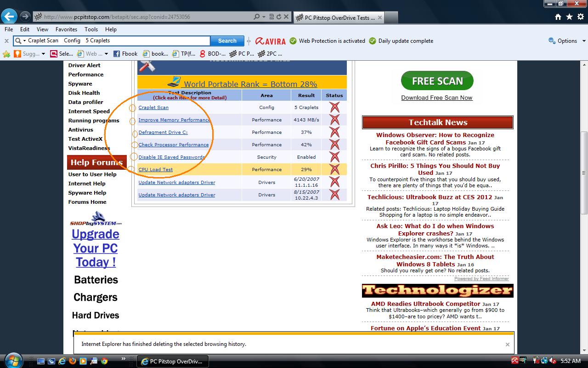This screenshot has height=368, width=588.
Task: Click the red X status for CPU Load Test
Action: click(x=334, y=169)
